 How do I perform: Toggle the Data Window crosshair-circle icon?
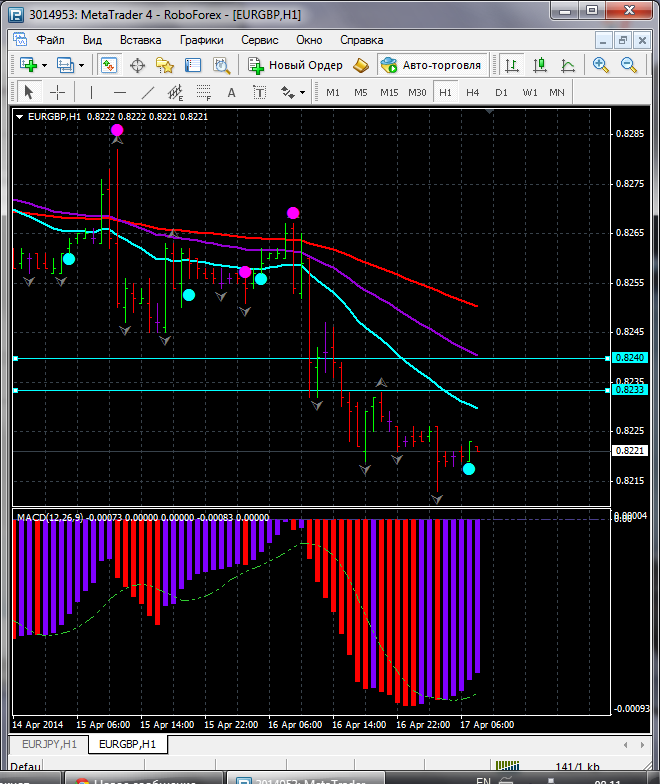(x=137, y=66)
